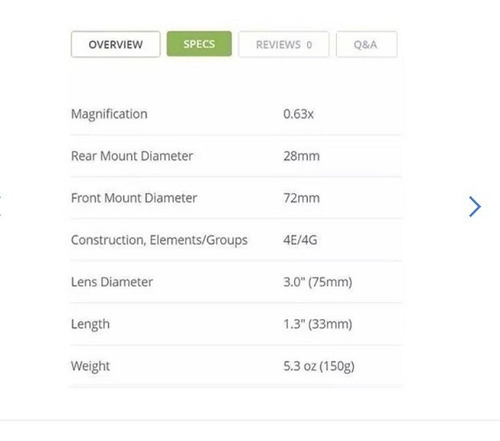Click the 0.63x magnification value
The image size is (500, 441).
(298, 114)
